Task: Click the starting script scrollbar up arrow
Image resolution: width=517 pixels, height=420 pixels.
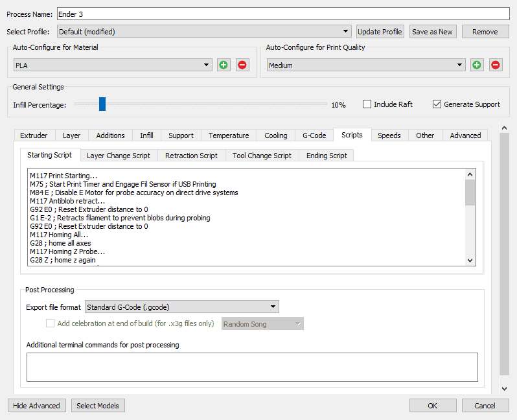Action: point(470,174)
